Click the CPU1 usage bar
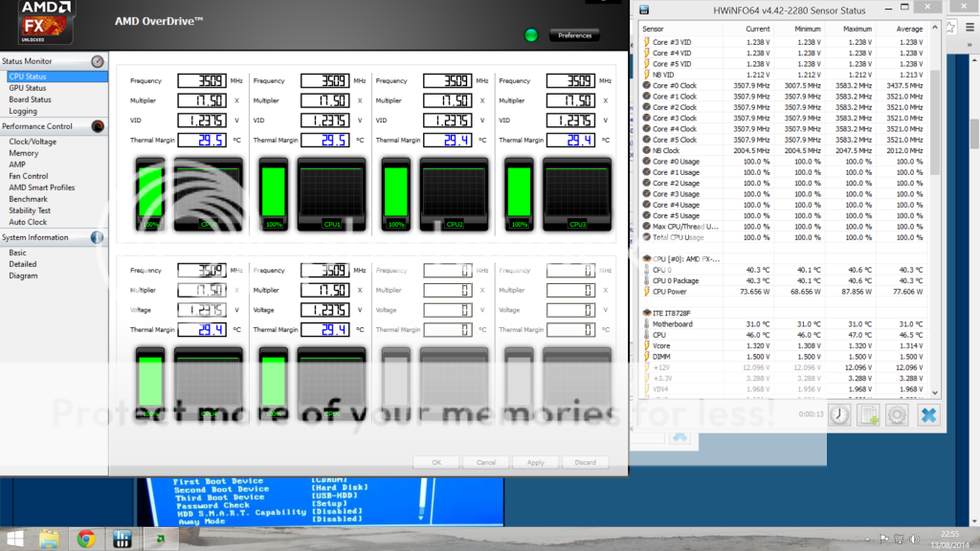This screenshot has height=551, width=980. point(274,194)
